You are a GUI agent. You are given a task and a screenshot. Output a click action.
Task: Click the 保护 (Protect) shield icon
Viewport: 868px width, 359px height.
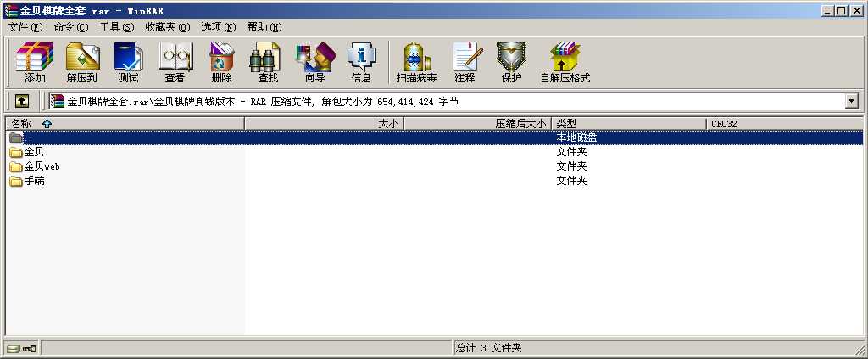(x=511, y=62)
